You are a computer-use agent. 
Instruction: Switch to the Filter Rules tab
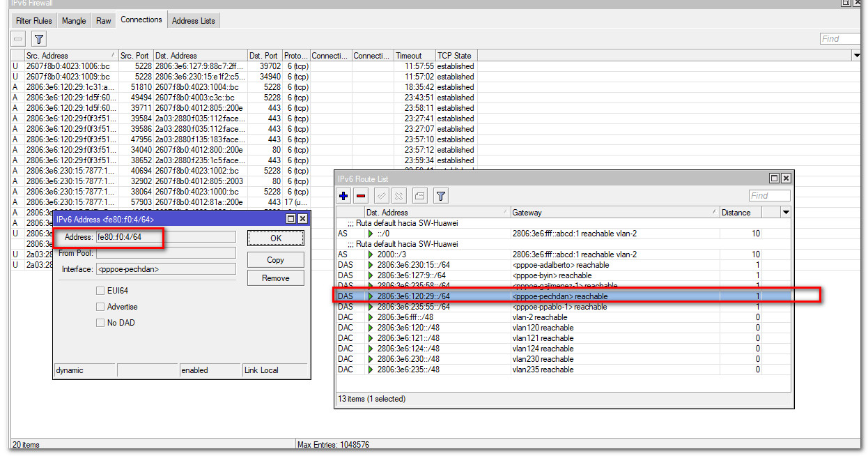pos(33,21)
